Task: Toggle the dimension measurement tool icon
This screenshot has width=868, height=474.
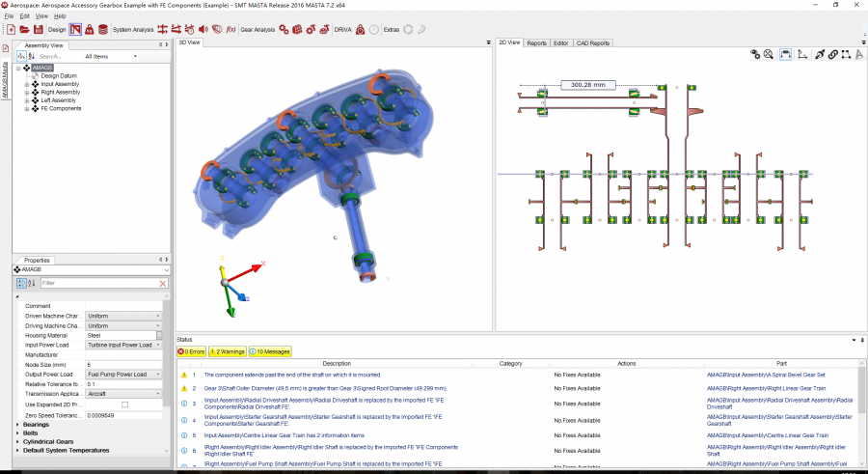Action: (785, 54)
